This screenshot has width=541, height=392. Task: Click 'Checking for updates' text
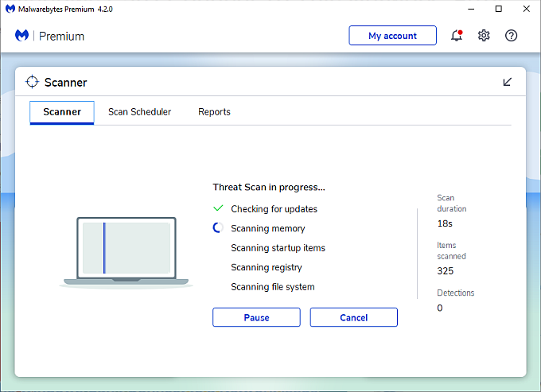pos(274,209)
